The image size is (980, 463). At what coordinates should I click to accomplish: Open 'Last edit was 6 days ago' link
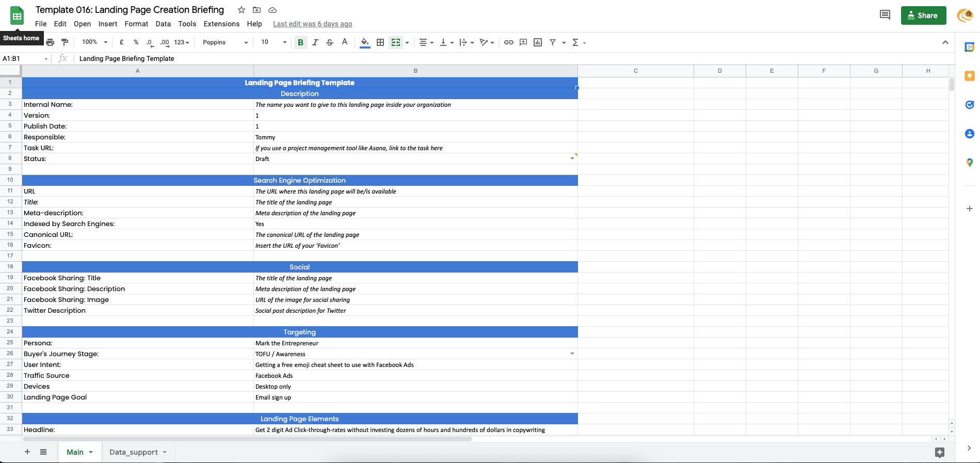(x=313, y=24)
